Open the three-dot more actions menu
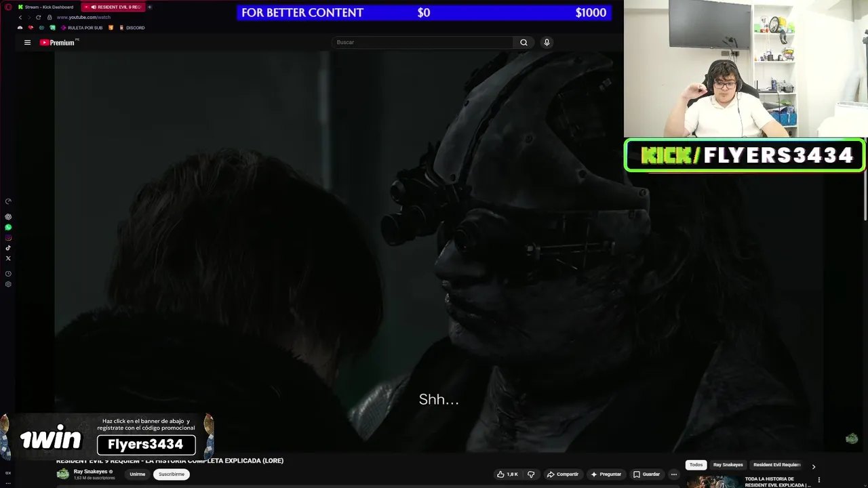Image resolution: width=868 pixels, height=488 pixels. click(x=673, y=474)
